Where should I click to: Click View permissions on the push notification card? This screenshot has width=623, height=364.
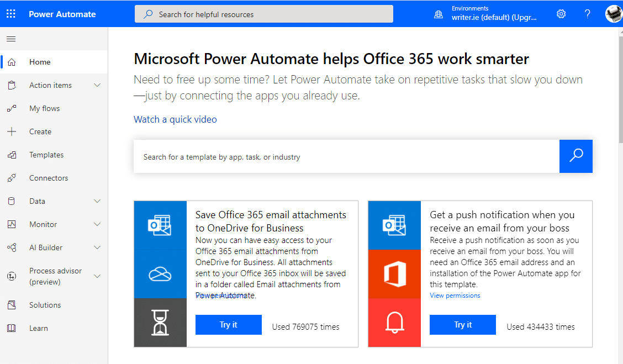point(455,296)
